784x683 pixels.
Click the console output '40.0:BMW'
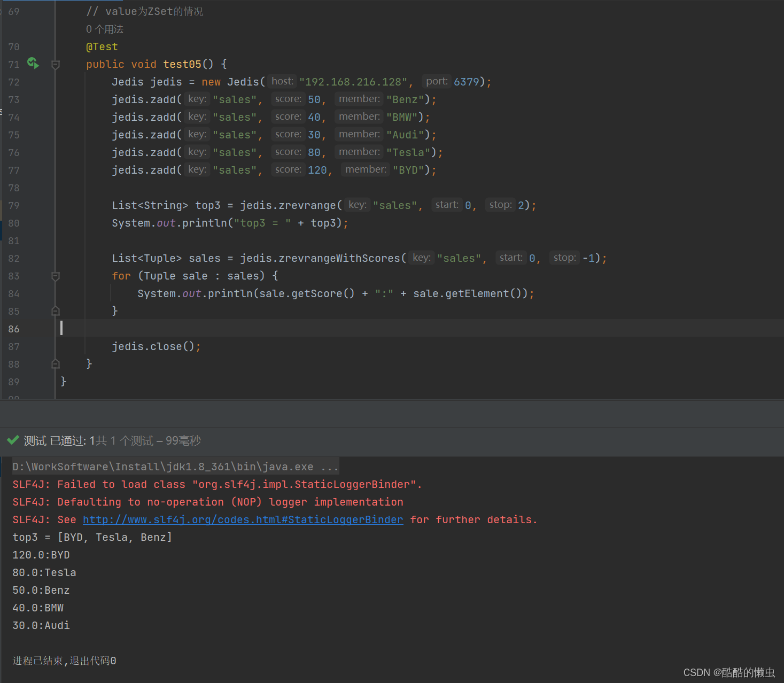coord(38,608)
